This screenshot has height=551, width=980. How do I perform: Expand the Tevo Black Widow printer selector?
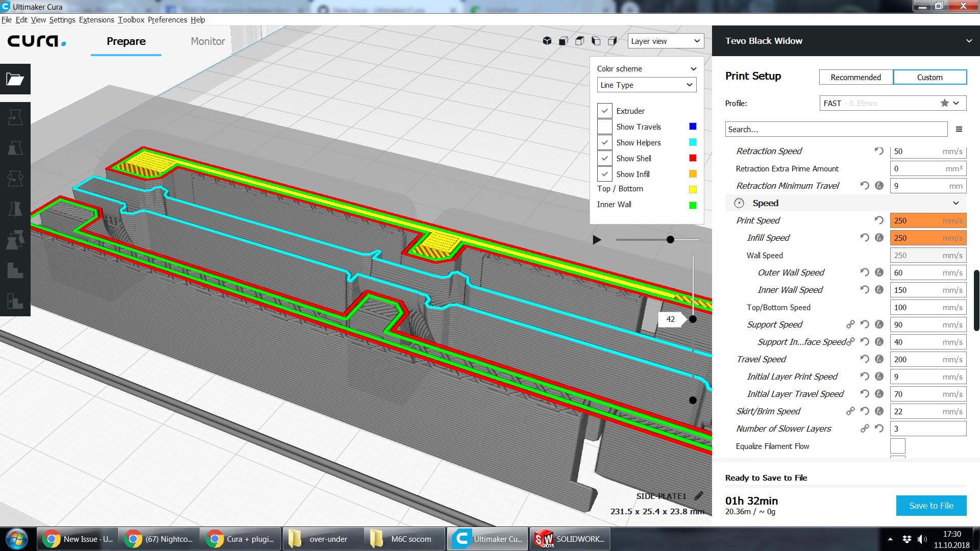846,41
